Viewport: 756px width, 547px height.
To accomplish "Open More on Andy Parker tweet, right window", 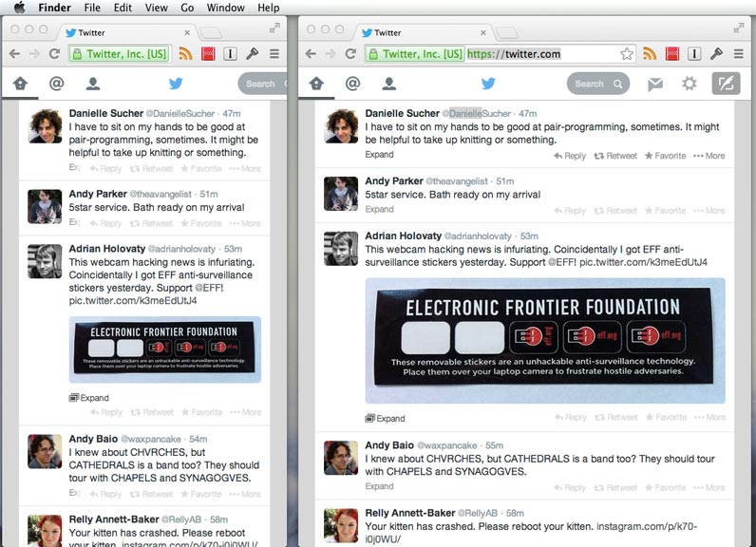I will pyautogui.click(x=709, y=211).
